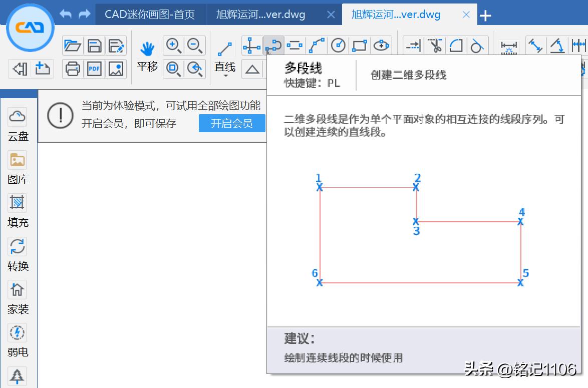
Task: Select the 多段线 polyline tool
Action: 273,45
